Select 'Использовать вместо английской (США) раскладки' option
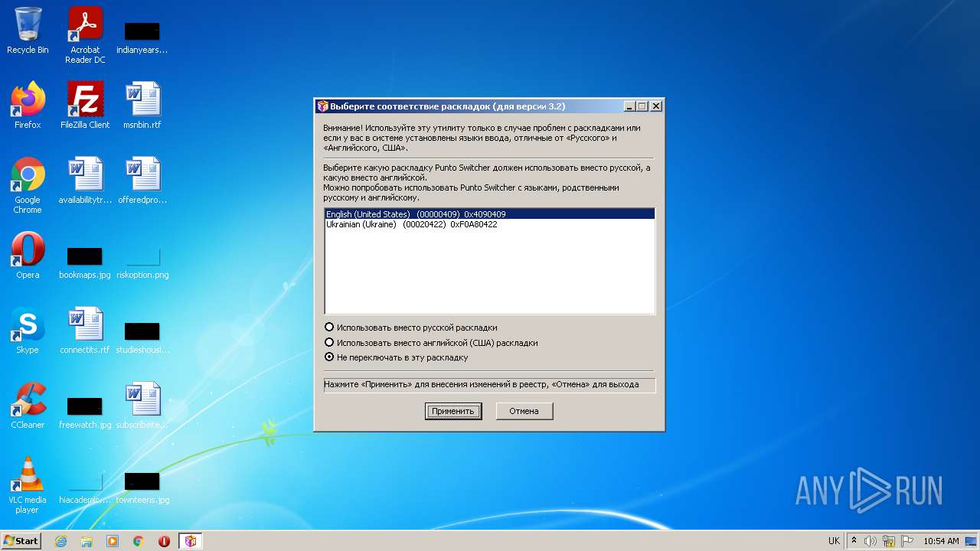Image resolution: width=980 pixels, height=551 pixels. tap(431, 342)
